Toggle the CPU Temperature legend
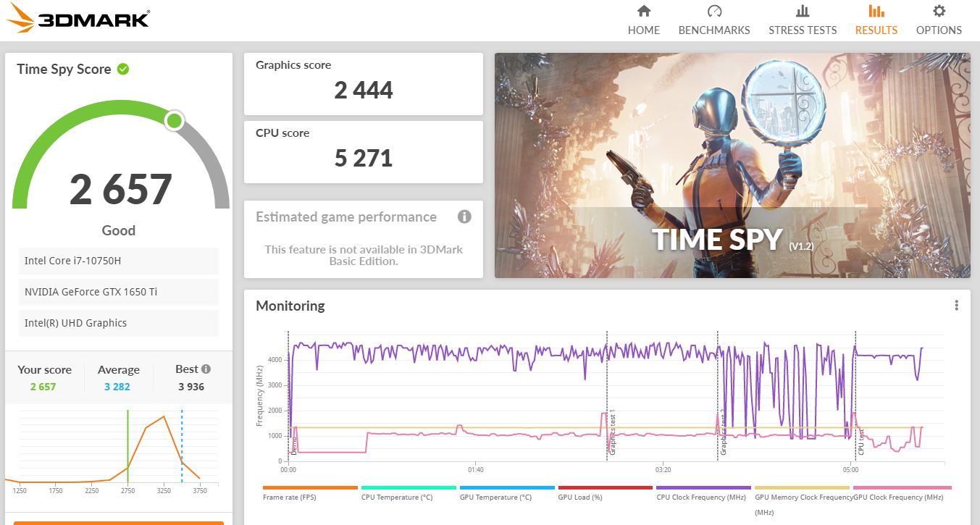 (x=409, y=492)
